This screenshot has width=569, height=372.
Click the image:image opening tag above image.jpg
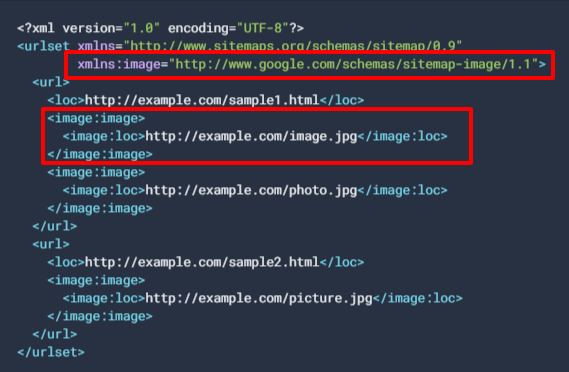point(96,118)
